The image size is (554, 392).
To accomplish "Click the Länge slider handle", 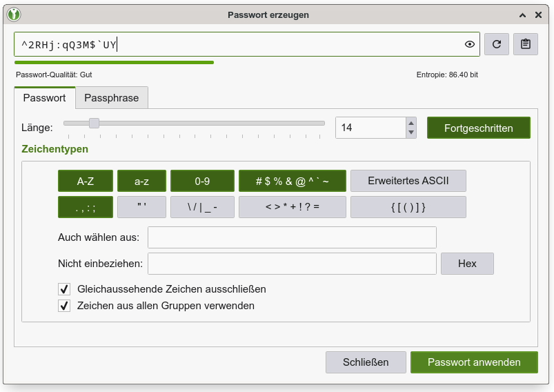I will [x=94, y=124].
